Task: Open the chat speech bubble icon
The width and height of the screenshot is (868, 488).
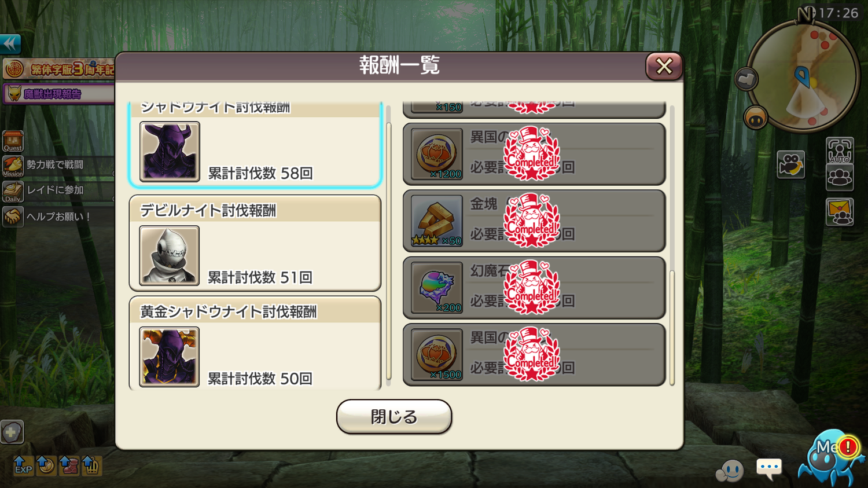Action: 769,468
